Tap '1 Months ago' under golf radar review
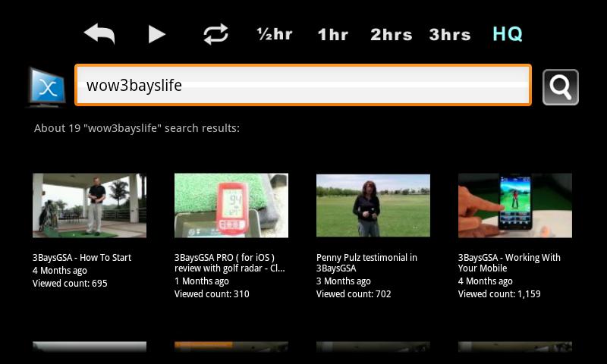This screenshot has width=607, height=364. [x=202, y=281]
